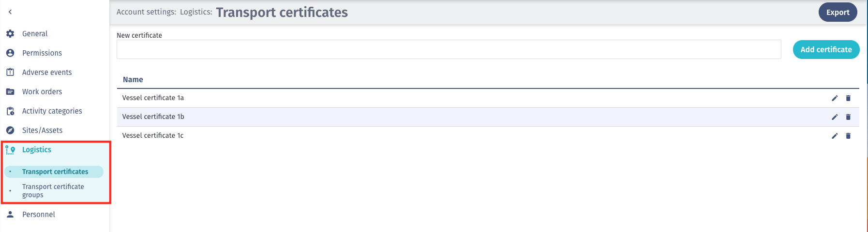
Task: Delete Vessel certificate 1a using trash icon
Action: [848, 98]
